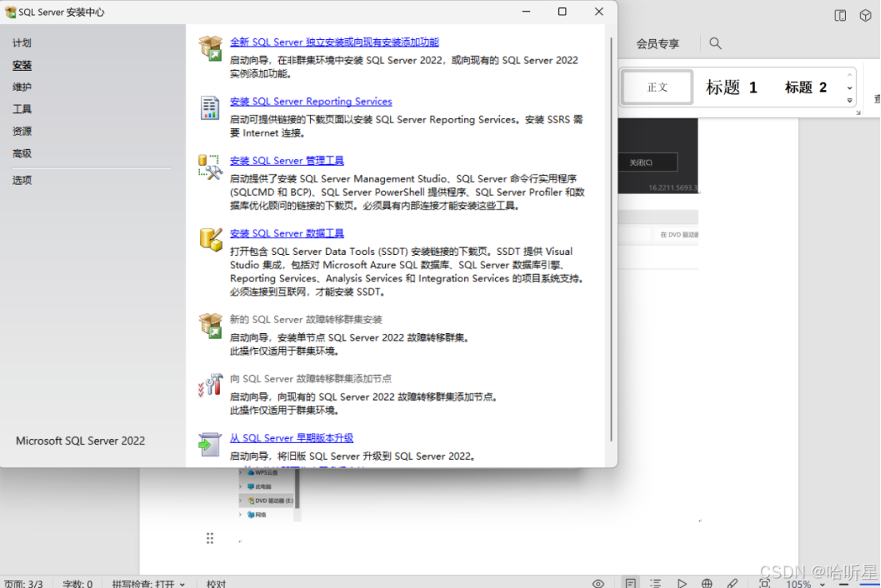This screenshot has width=881, height=588.
Task: Apply the 标题 1 style in WPS
Action: 732,87
